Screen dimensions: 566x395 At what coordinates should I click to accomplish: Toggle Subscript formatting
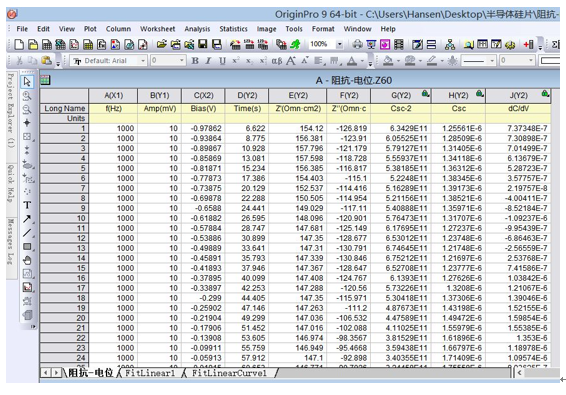click(x=249, y=61)
